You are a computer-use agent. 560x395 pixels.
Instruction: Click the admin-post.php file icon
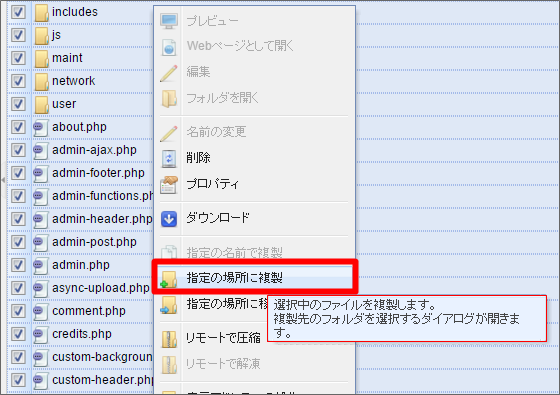coord(40,242)
